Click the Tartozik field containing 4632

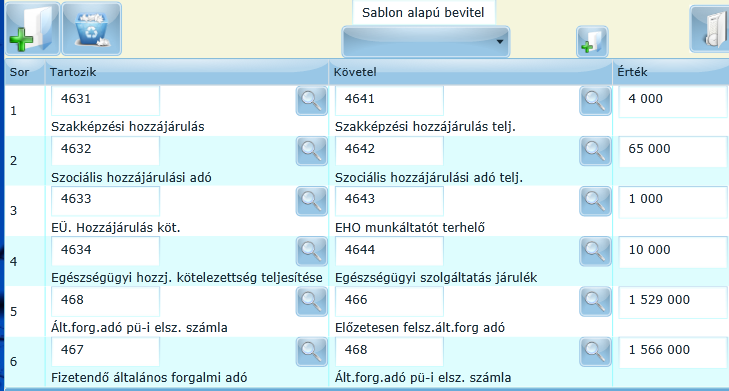pos(106,150)
